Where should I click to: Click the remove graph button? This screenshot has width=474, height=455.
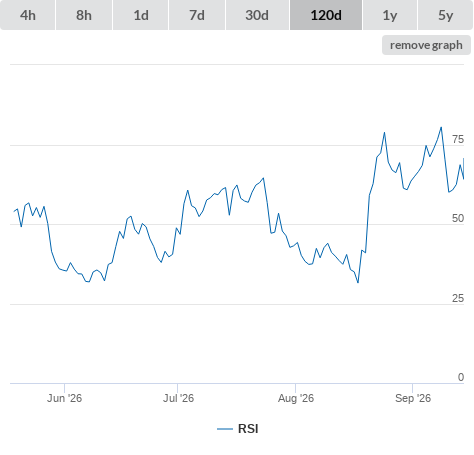(x=426, y=45)
